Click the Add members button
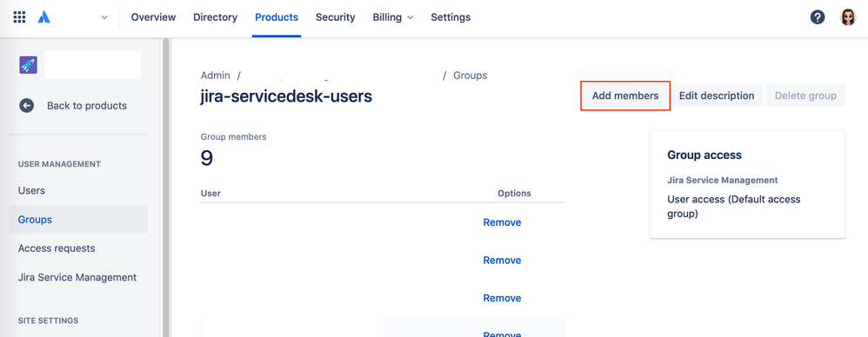The image size is (868, 337). (x=625, y=96)
